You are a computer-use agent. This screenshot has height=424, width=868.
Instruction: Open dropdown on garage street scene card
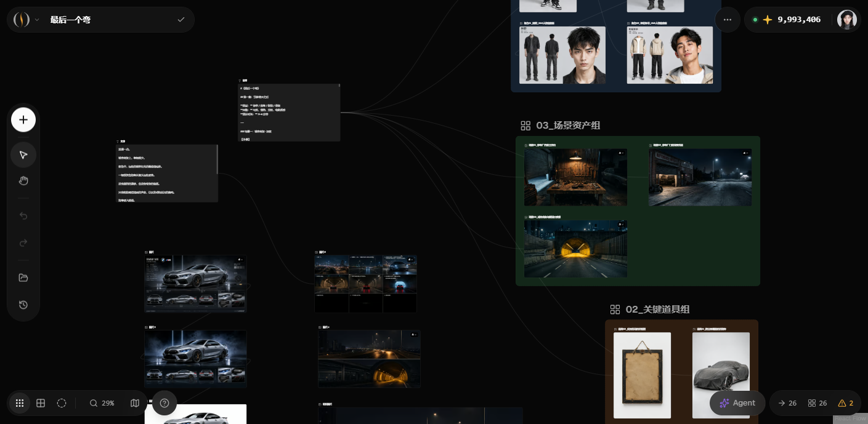pos(745,153)
